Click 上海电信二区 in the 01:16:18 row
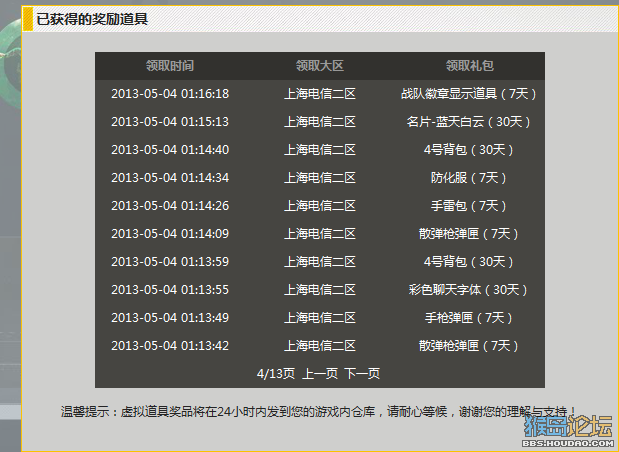Screen dimensions: 619x452 coord(320,94)
